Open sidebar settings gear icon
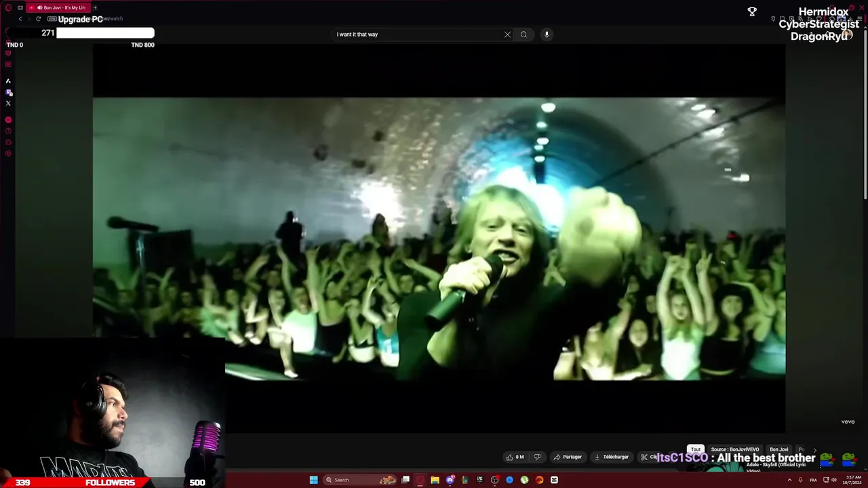868x488 pixels. pos(8,154)
